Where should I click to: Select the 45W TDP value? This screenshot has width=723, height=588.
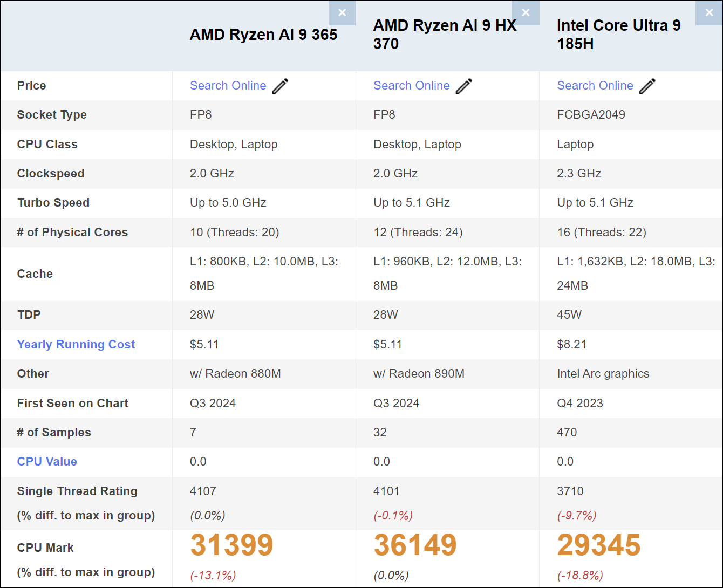pos(569,314)
